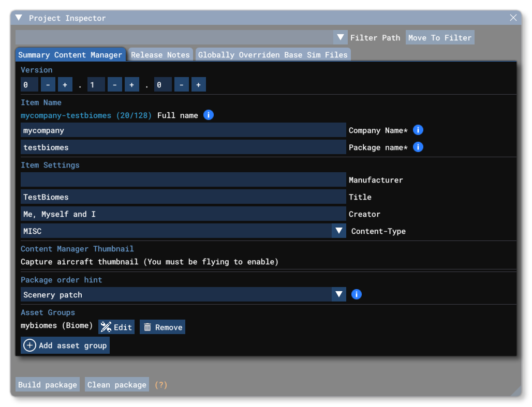Increment the major version number
The height and width of the screenshot is (407, 532).
coord(63,84)
